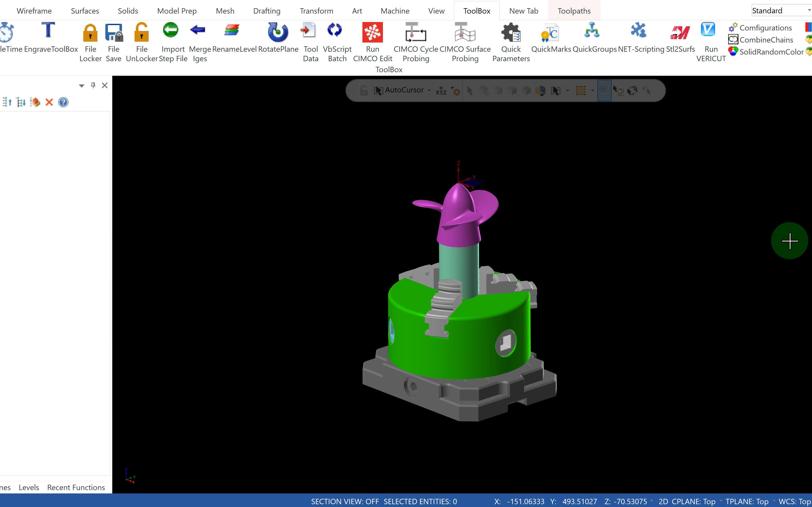Screen dimensions: 812x507
Task: Open the Standard combo box dropdown
Action: (x=809, y=10)
